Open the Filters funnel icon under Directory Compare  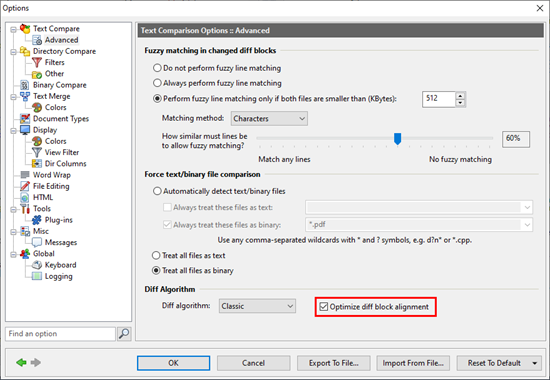[37, 62]
